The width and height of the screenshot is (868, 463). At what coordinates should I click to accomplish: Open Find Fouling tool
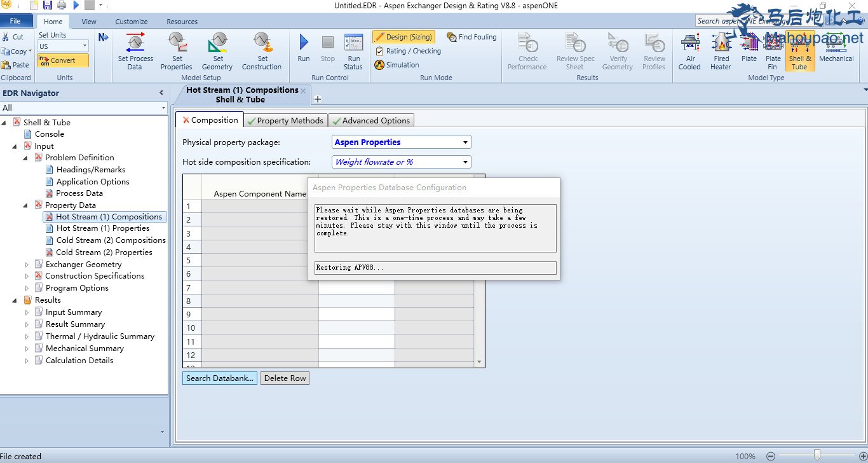point(471,37)
